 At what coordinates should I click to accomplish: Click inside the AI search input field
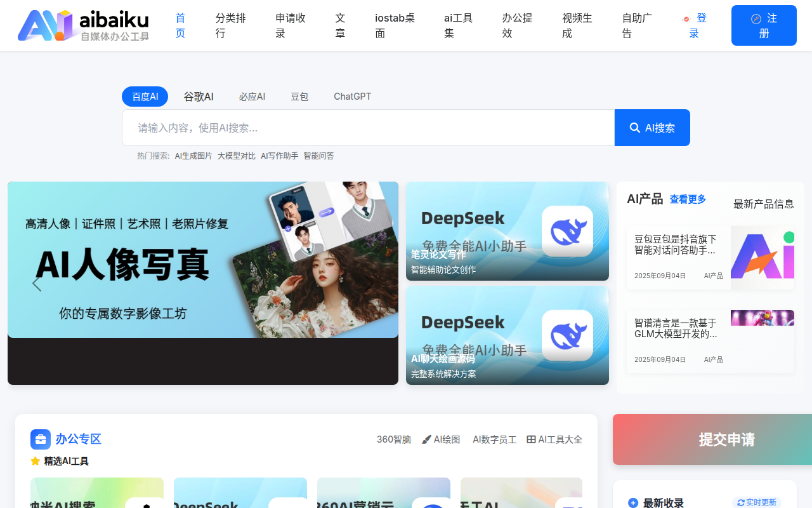[x=368, y=127]
